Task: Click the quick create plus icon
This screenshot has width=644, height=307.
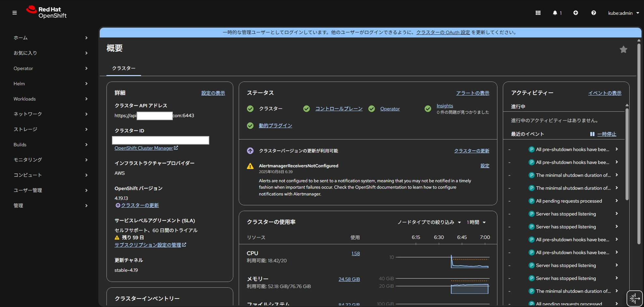Action: tap(575, 13)
